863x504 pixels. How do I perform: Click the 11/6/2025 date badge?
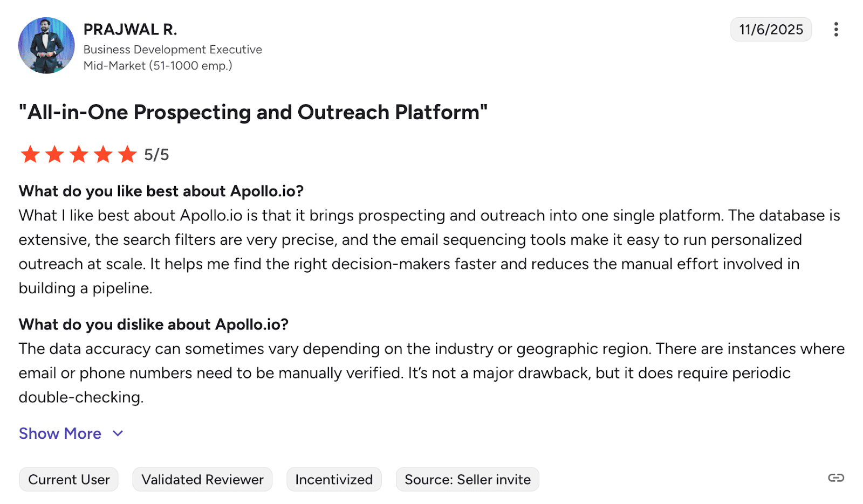coord(771,30)
